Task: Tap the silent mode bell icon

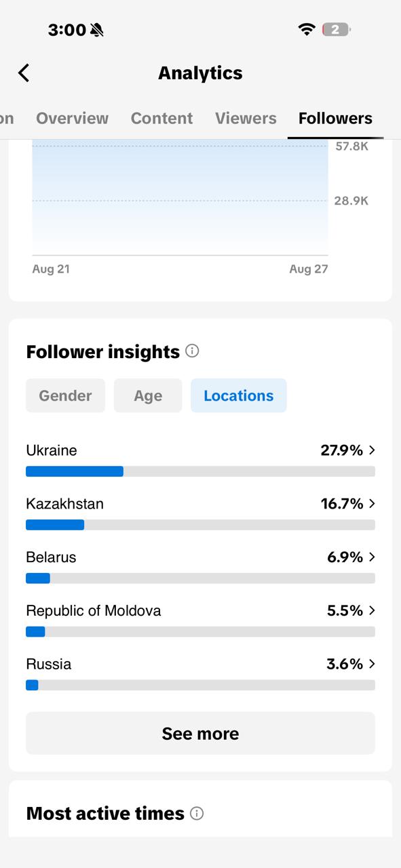Action: [x=97, y=30]
